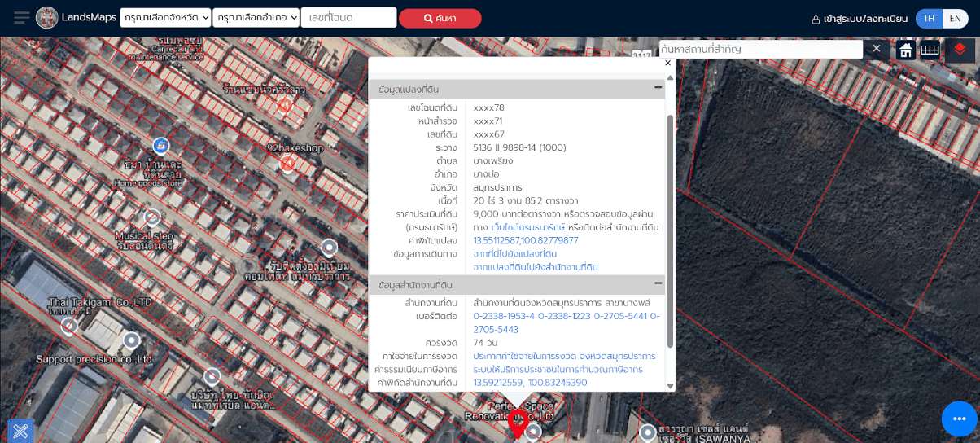980x443 pixels.
Task: Open the red map layers icon
Action: (x=960, y=50)
